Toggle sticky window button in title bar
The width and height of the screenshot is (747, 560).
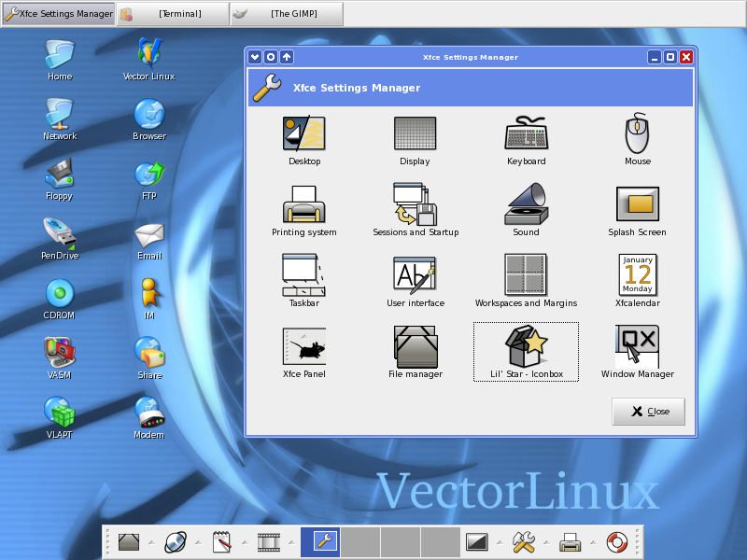coord(271,57)
